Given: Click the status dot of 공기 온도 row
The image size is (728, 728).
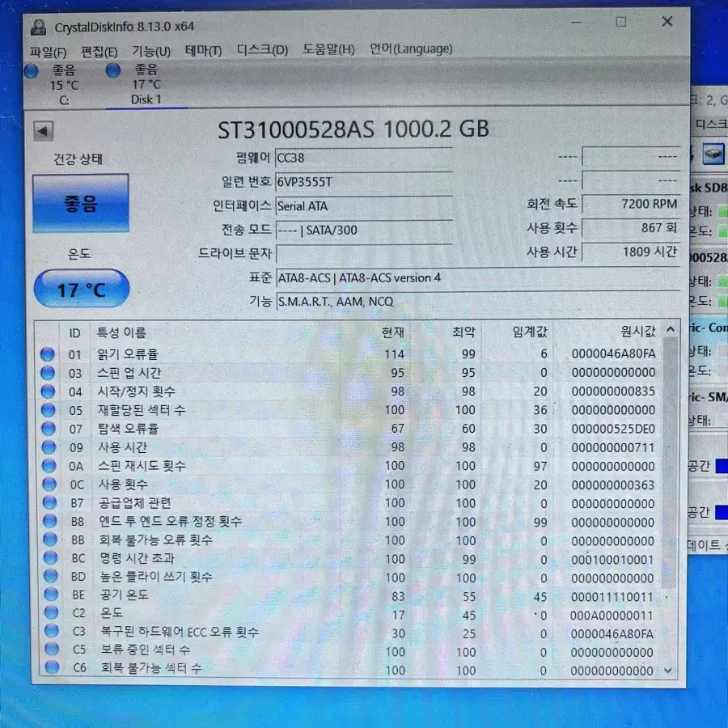Looking at the screenshot, I should coord(51,594).
